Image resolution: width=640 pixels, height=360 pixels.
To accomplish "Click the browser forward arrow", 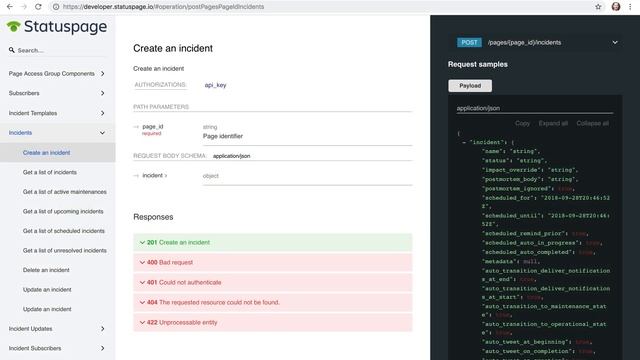I will (24, 7).
